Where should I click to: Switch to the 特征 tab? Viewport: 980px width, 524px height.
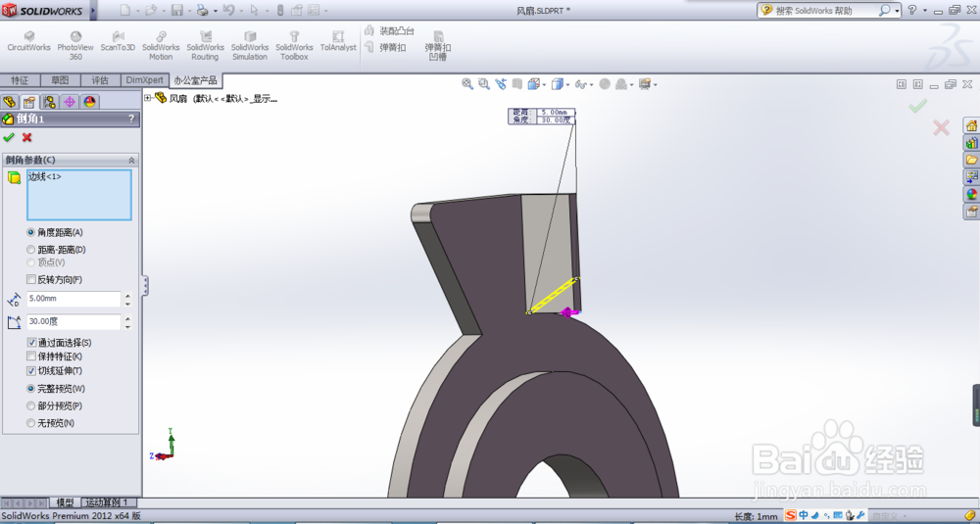[20, 80]
